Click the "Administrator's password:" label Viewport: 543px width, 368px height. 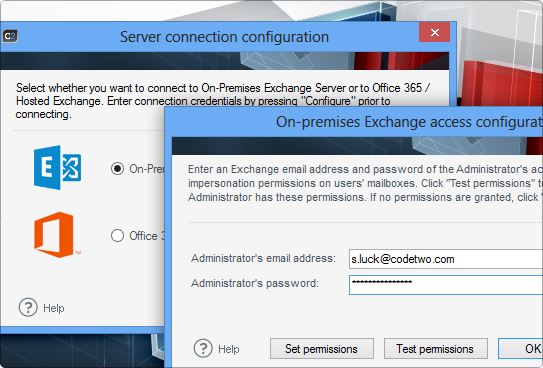[255, 283]
